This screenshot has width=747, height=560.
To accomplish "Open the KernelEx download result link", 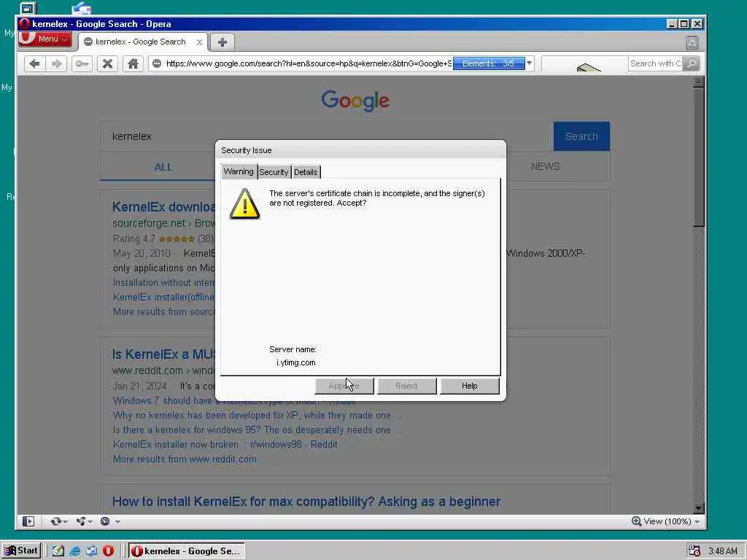I will pyautogui.click(x=164, y=207).
